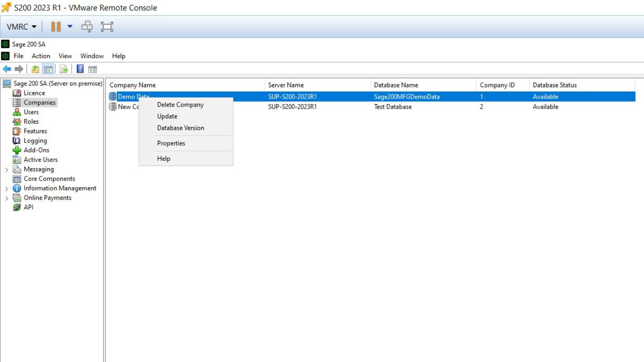The width and height of the screenshot is (644, 362).
Task: Click the blue Back arrow toolbar icon
Action: point(7,69)
